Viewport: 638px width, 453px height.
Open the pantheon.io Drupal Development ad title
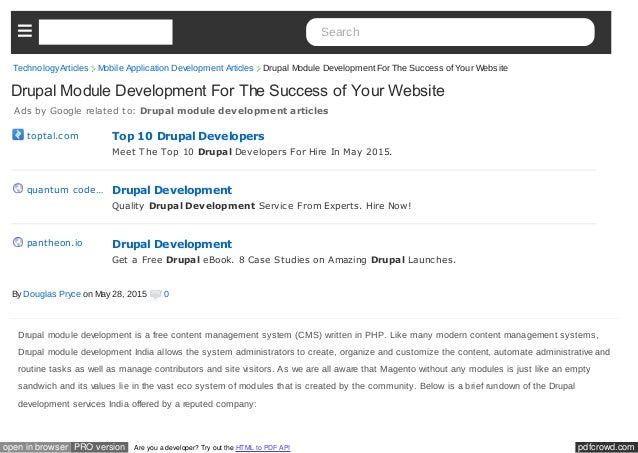172,244
